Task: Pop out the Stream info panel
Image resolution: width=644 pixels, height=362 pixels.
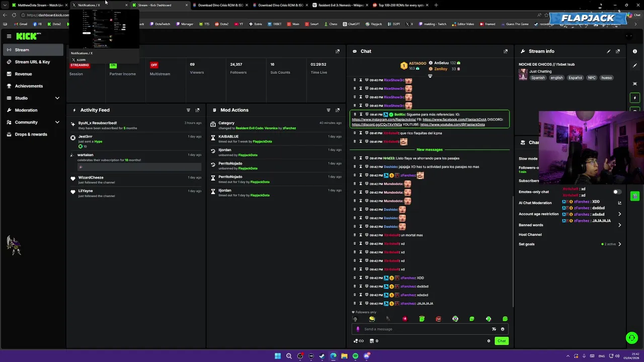Action: [618, 51]
